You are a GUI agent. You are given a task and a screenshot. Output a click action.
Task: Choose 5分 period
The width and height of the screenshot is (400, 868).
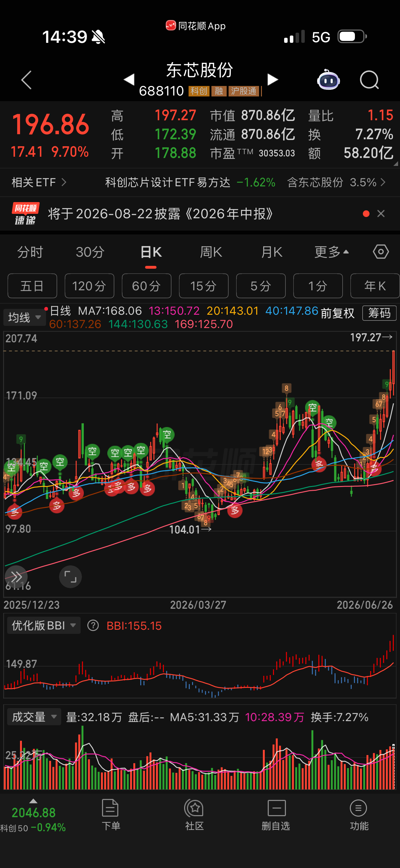[x=261, y=286]
